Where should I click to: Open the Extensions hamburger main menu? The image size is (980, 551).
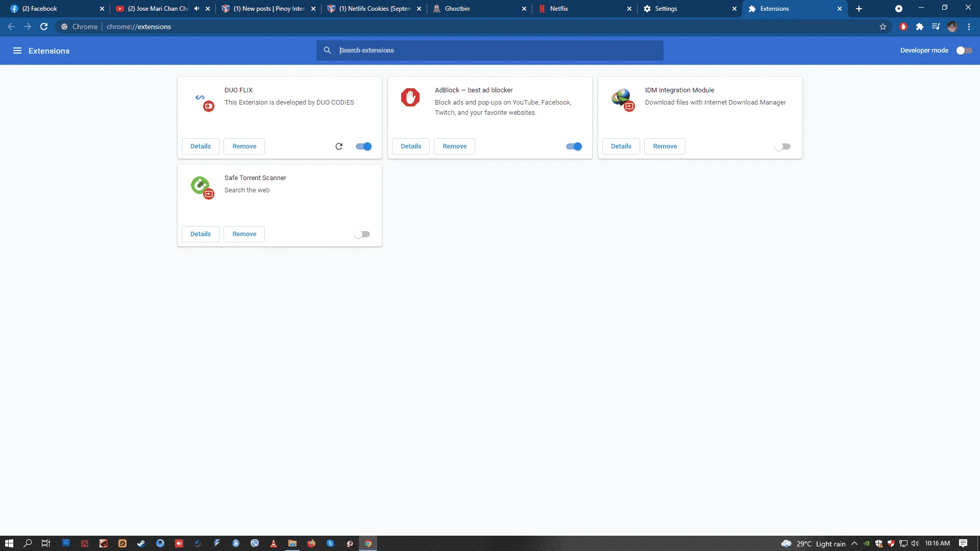[x=17, y=51]
